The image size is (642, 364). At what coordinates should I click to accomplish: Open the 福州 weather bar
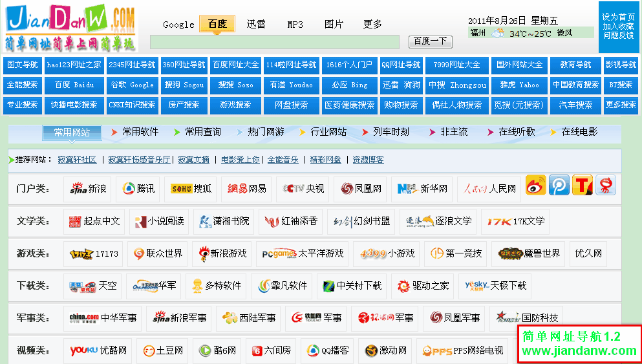pos(531,33)
